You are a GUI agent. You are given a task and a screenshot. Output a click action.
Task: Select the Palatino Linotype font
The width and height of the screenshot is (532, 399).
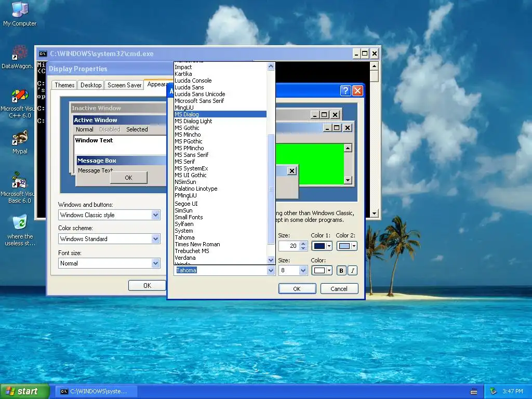pos(220,189)
